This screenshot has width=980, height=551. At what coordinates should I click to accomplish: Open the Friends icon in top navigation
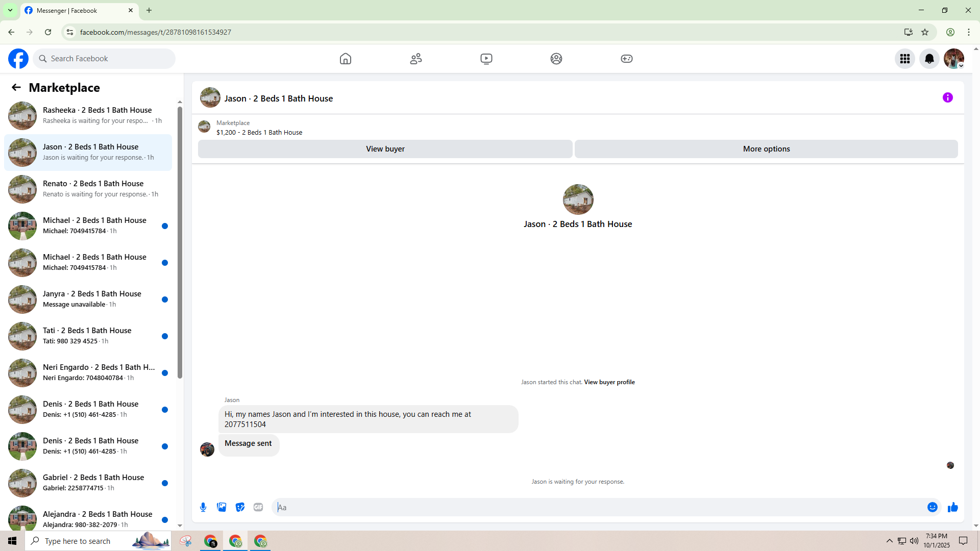[416, 59]
